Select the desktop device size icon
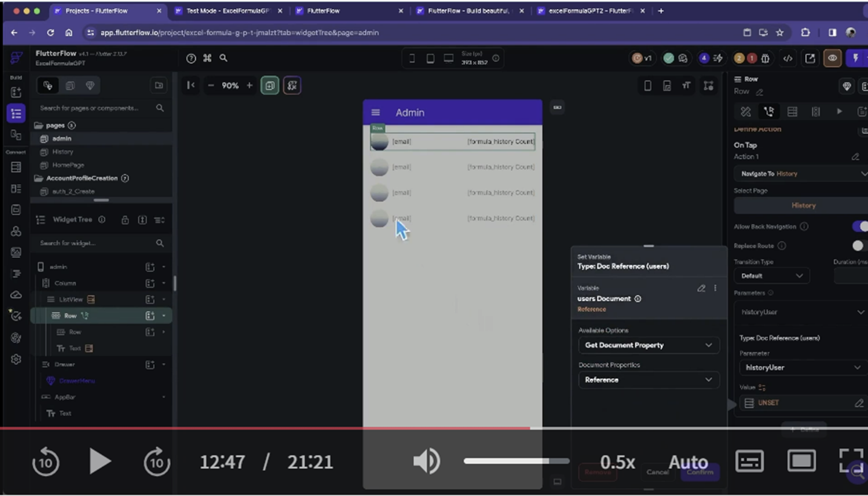This screenshot has height=496, width=868. [449, 58]
